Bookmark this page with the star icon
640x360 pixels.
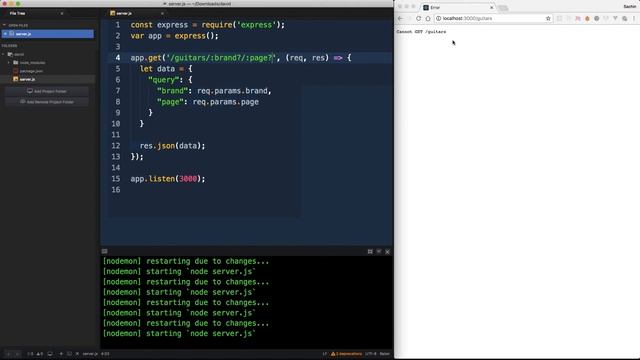click(548, 18)
